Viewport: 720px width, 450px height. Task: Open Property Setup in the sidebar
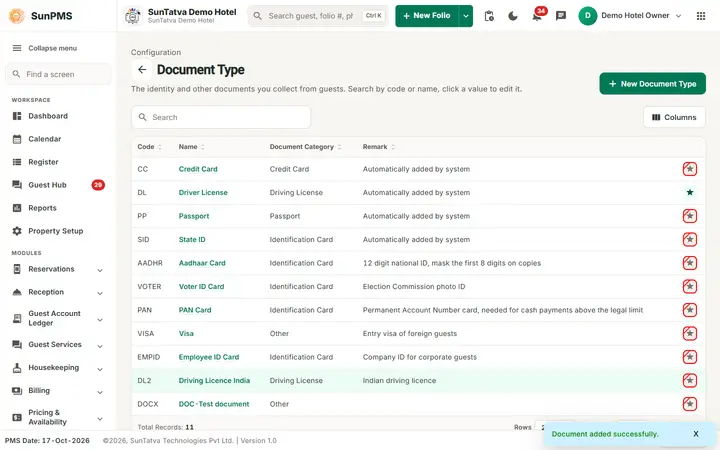[57, 231]
